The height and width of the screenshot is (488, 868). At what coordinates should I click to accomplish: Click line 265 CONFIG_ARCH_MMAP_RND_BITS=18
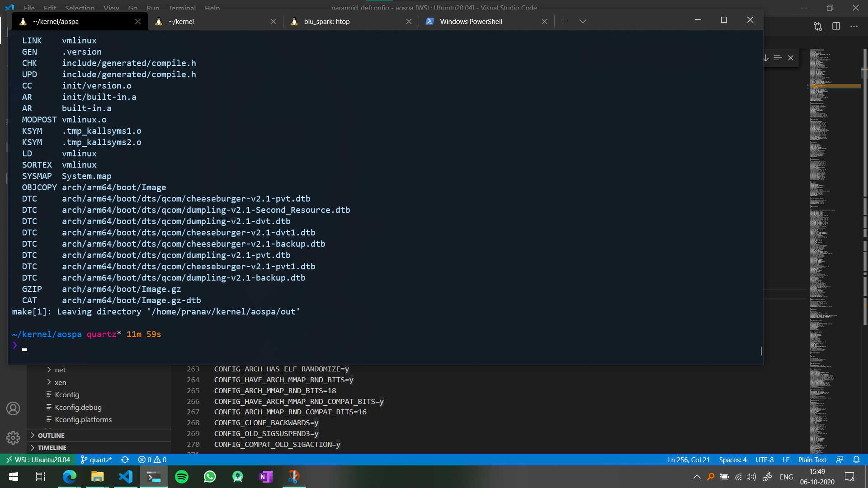[x=275, y=390]
